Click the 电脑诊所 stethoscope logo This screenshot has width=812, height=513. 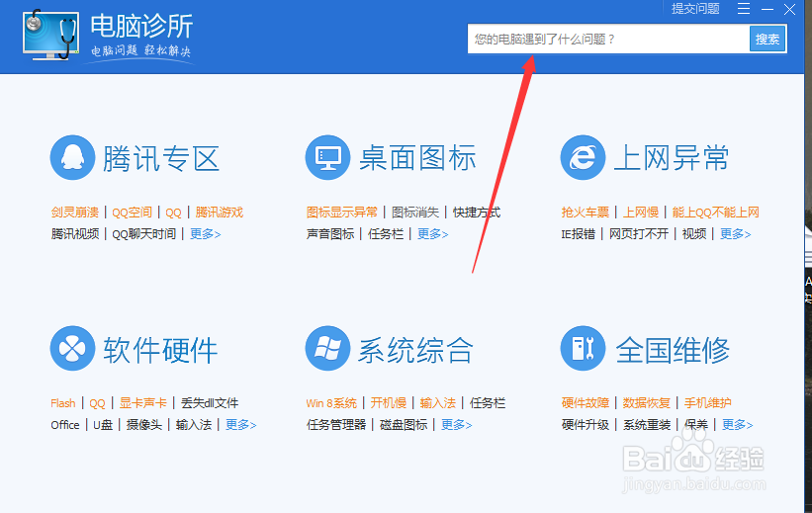point(50,35)
